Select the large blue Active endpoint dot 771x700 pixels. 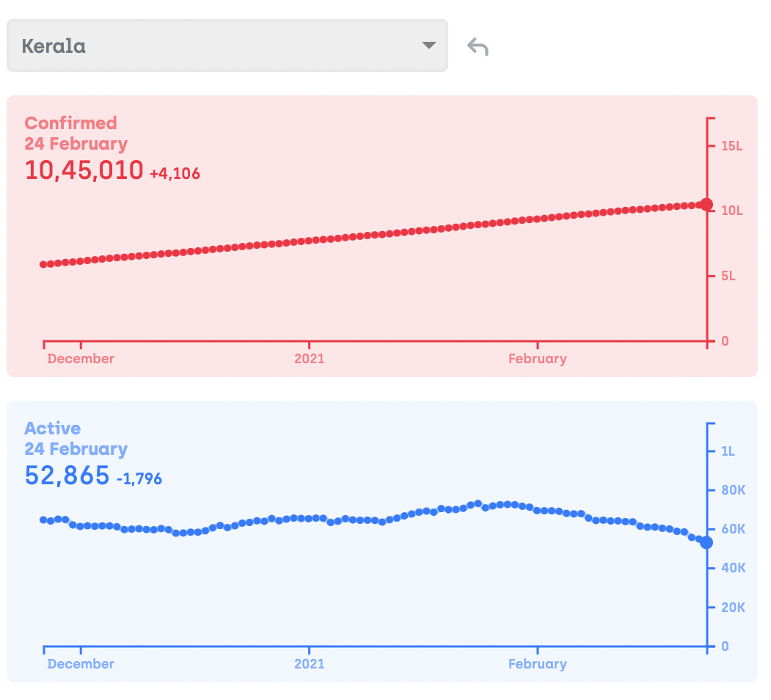tap(706, 542)
